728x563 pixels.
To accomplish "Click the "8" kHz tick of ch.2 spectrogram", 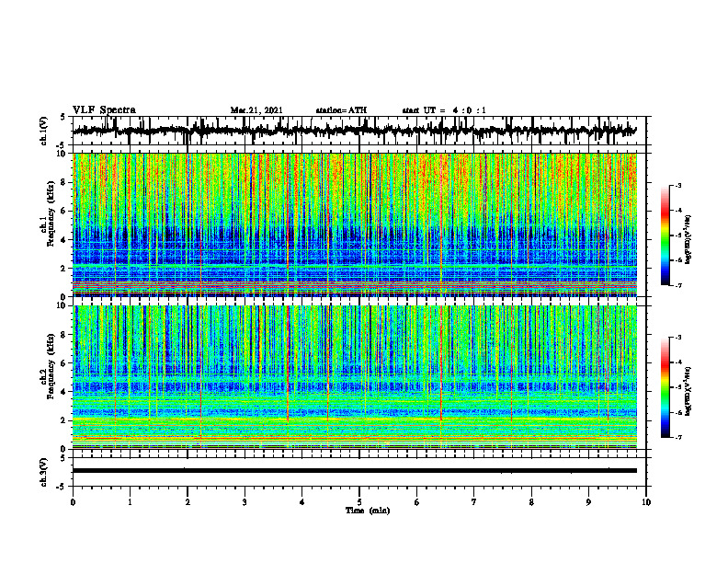I will coord(64,335).
